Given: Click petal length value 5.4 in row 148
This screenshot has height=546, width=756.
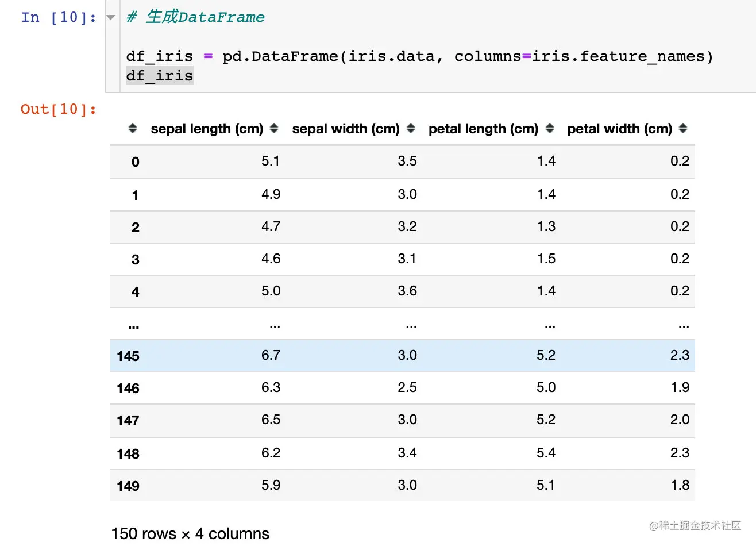Looking at the screenshot, I should [x=546, y=453].
